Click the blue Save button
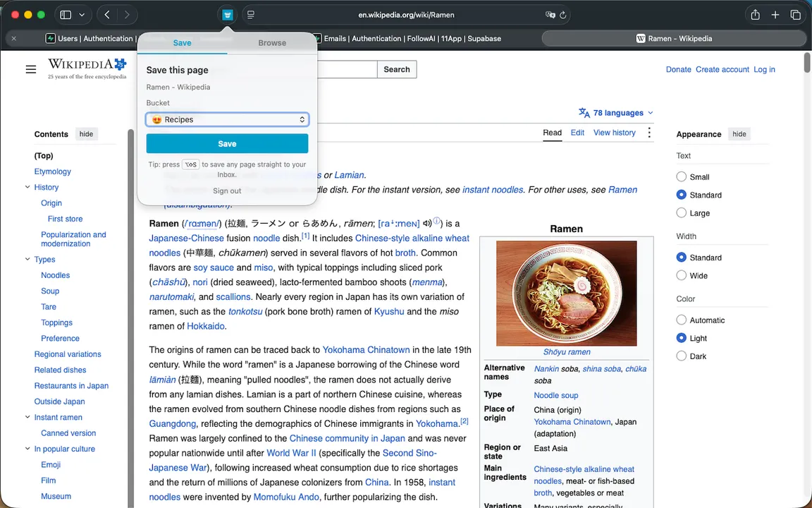The width and height of the screenshot is (812, 508). click(228, 144)
